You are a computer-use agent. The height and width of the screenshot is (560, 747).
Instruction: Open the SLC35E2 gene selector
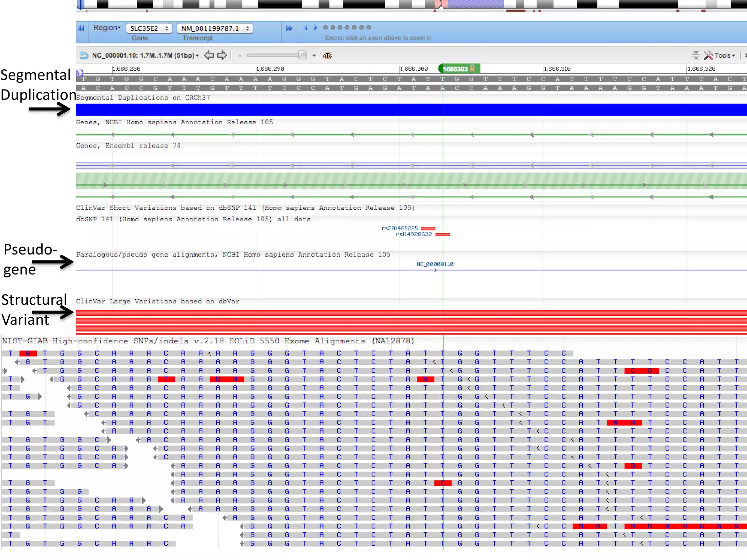[149, 28]
